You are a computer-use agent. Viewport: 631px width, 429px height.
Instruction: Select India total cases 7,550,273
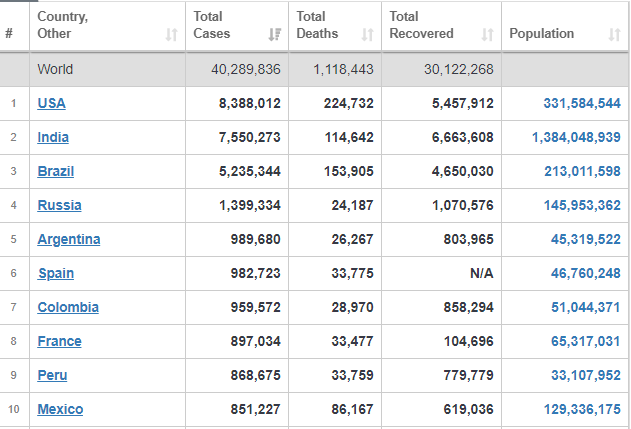(250, 137)
